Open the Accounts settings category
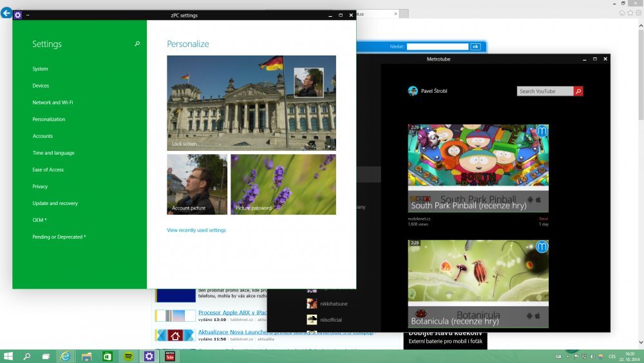Viewport: 644px width, 363px height. click(43, 136)
